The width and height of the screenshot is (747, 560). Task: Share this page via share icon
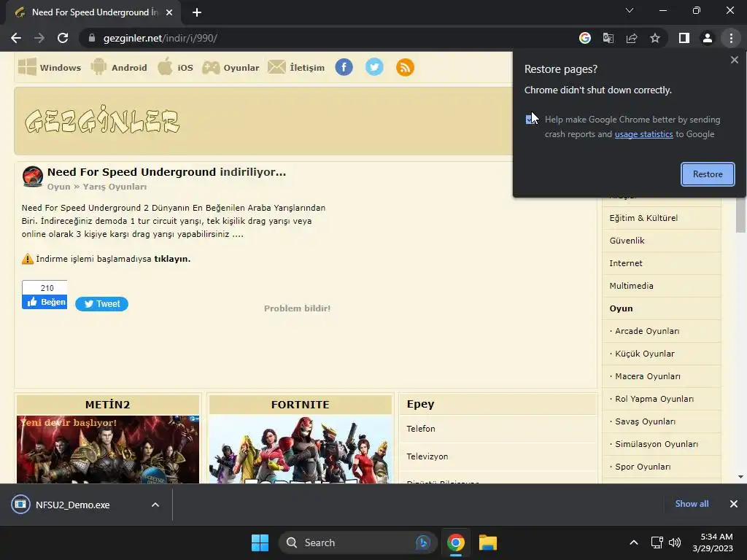(x=631, y=38)
